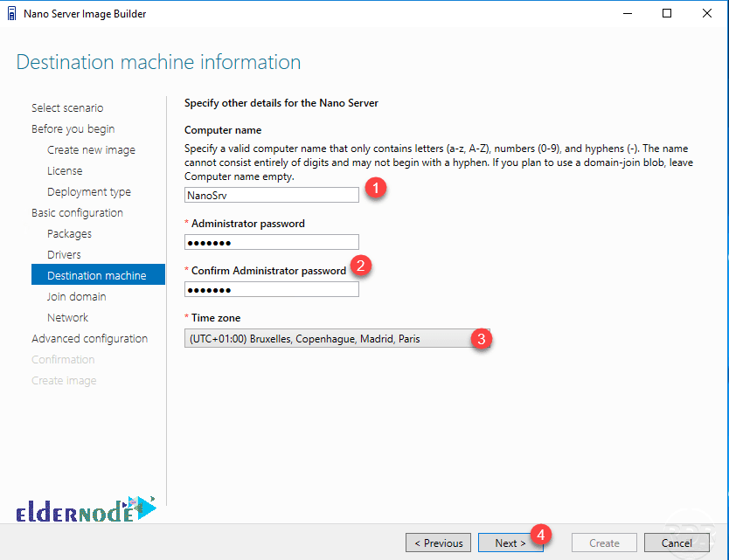
Task: Click the Nano Server Image Builder app icon
Action: 11,13
